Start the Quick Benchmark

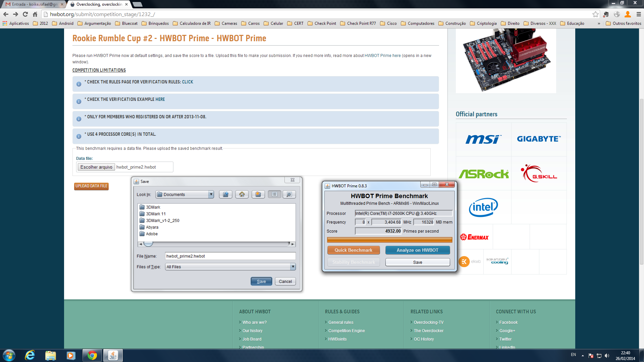pos(354,250)
